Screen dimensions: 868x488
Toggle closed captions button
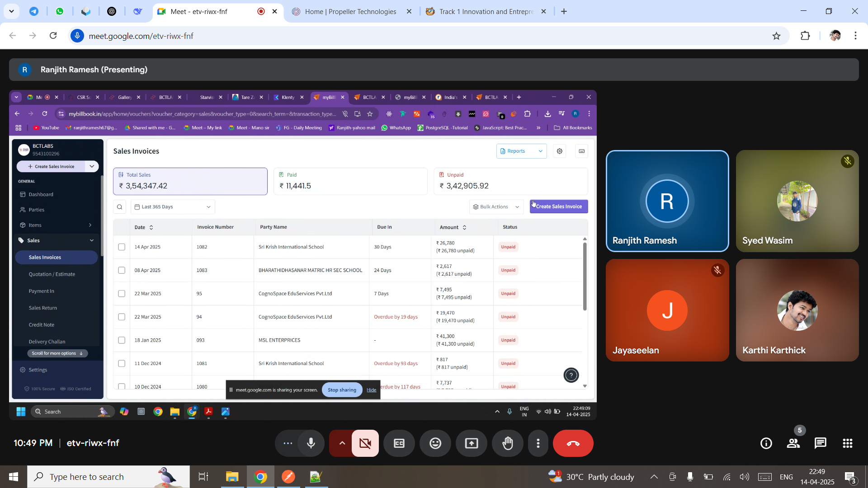click(399, 443)
